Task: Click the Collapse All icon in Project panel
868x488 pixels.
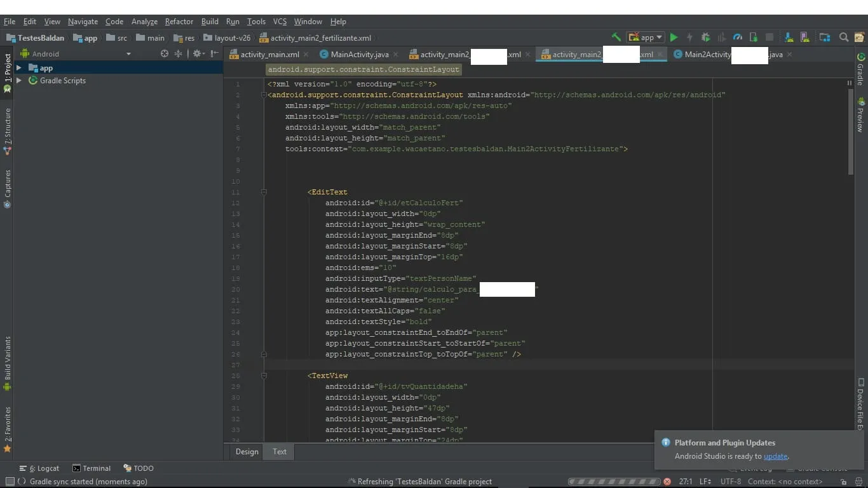Action: pos(179,54)
